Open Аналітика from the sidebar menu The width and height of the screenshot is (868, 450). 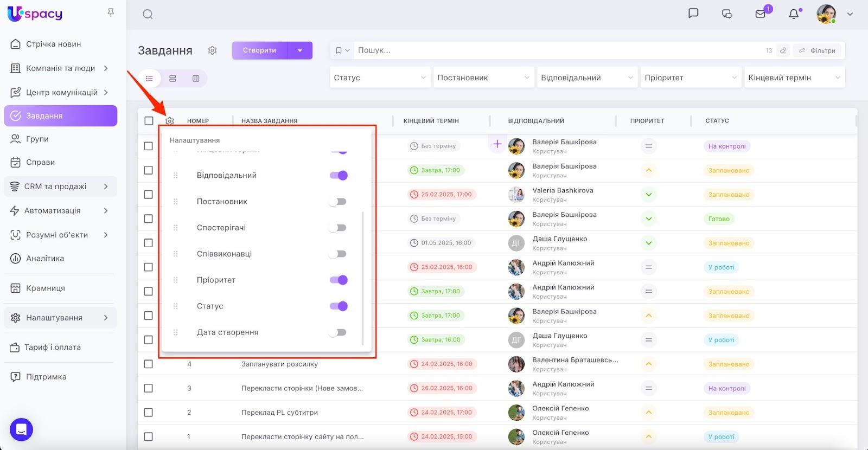pyautogui.click(x=45, y=259)
